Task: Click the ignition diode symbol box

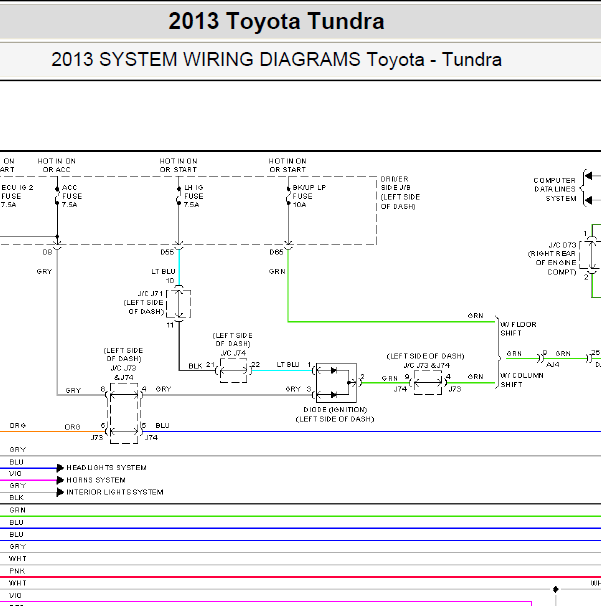Action: coord(336,383)
